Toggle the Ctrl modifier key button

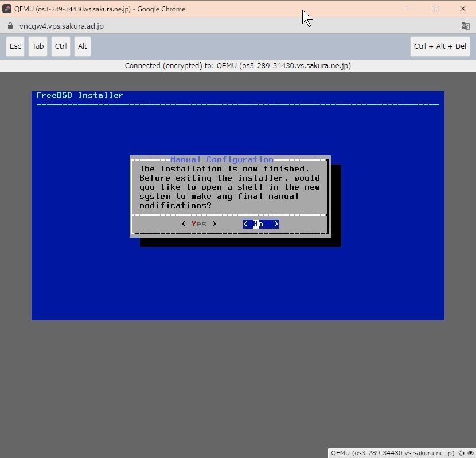(61, 46)
